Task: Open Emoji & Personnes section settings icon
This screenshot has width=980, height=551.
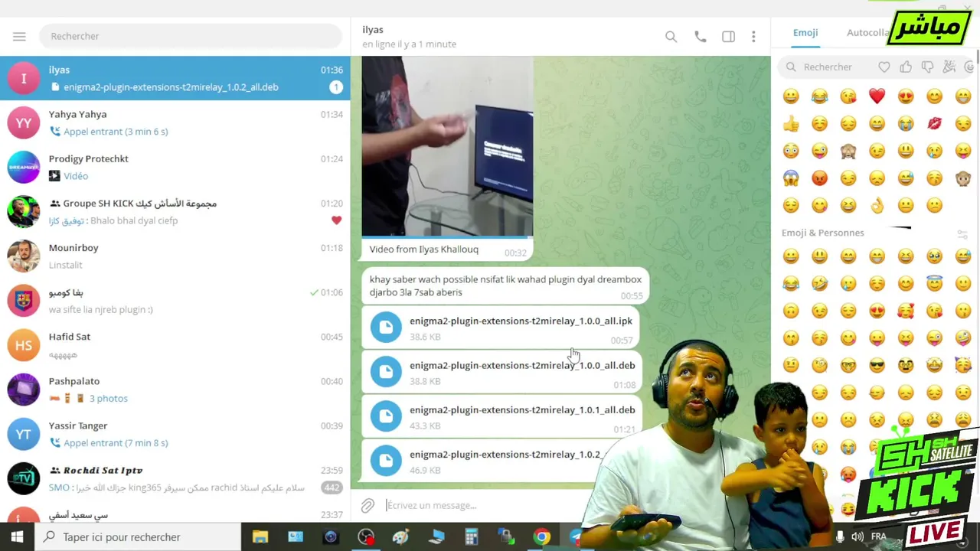Action: click(x=962, y=233)
